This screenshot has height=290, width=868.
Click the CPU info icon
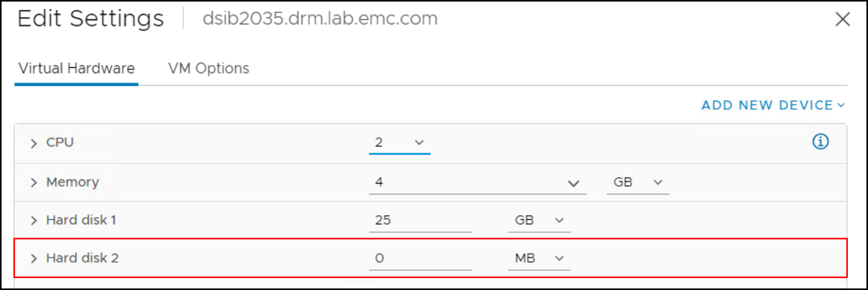(x=820, y=142)
